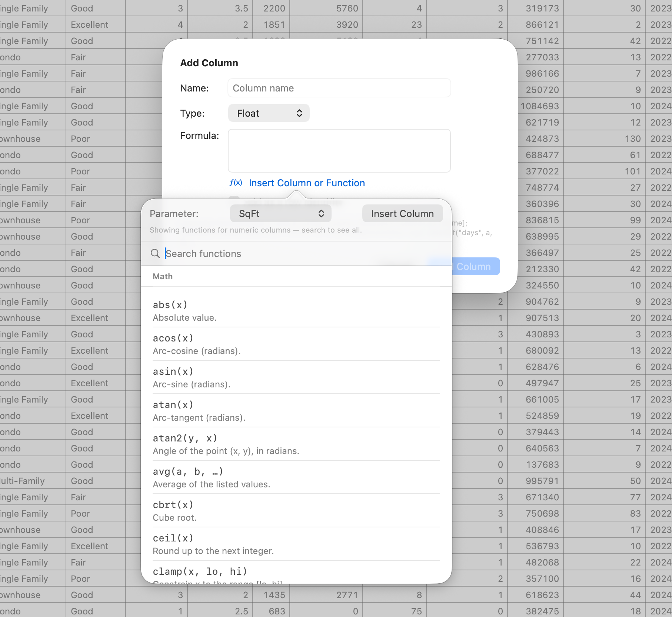Click the cell with value 99

(604, 220)
